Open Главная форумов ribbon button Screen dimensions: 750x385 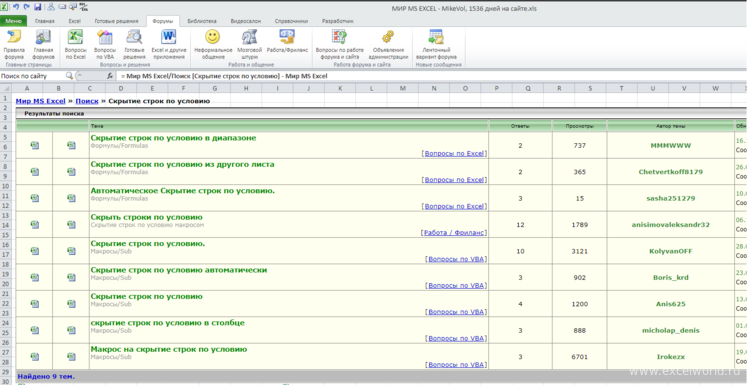pos(44,44)
